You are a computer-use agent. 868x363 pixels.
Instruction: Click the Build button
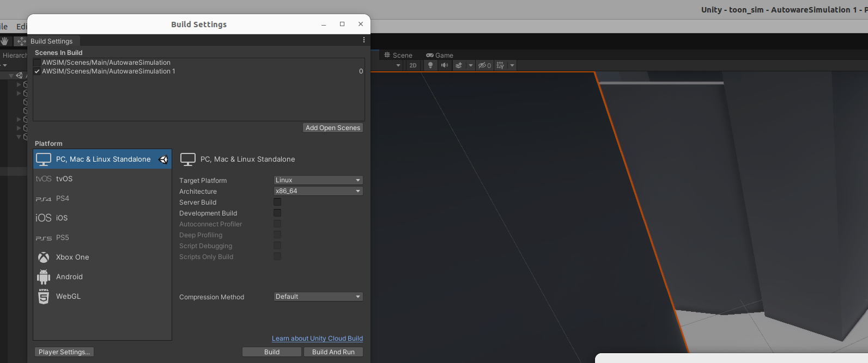[272, 352]
